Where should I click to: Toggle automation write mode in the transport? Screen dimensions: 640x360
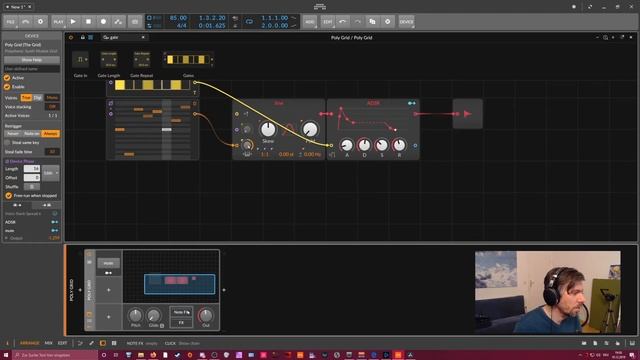pyautogui.click(x=118, y=22)
